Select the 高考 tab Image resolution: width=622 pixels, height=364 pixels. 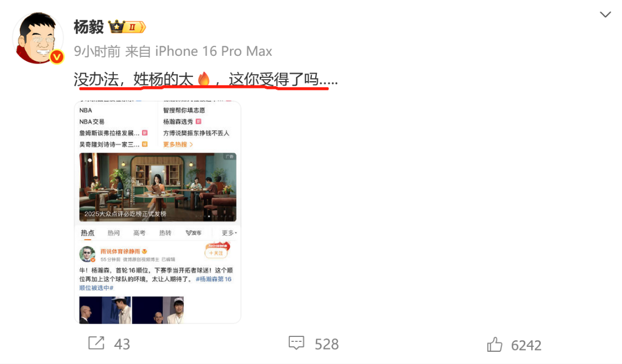coord(139,233)
